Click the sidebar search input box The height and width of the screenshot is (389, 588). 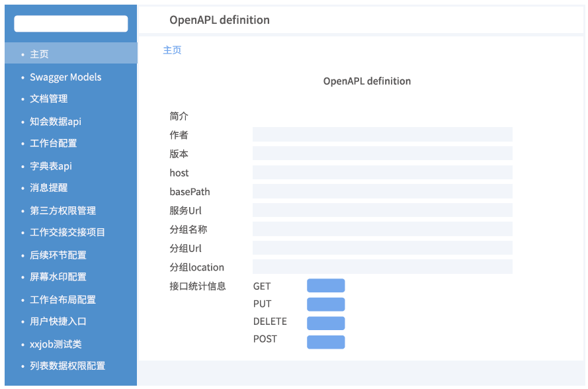point(71,24)
